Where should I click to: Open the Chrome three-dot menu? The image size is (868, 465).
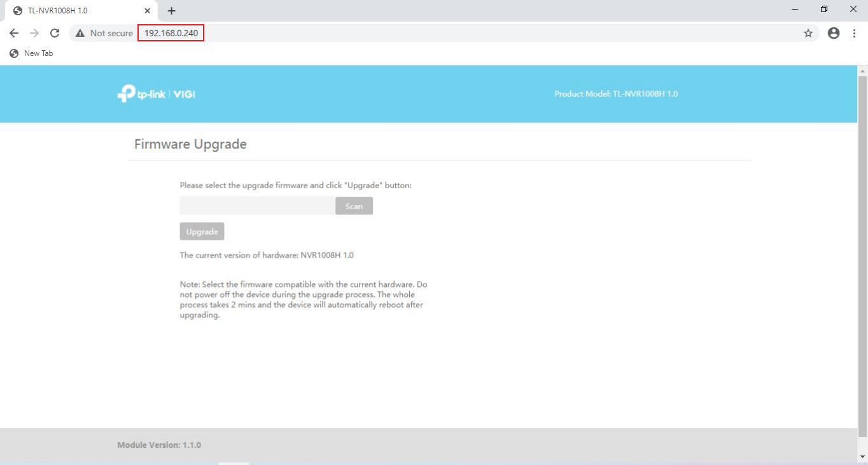point(854,33)
